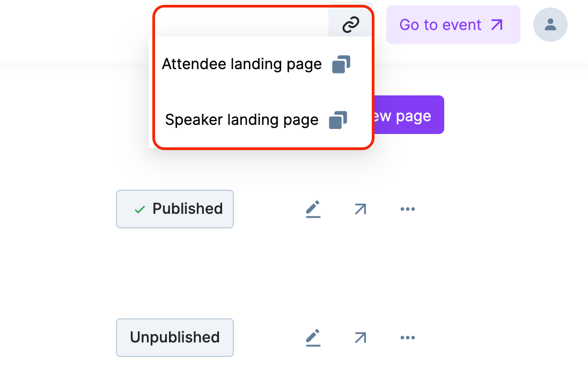Click the chain link icon in header

350,24
